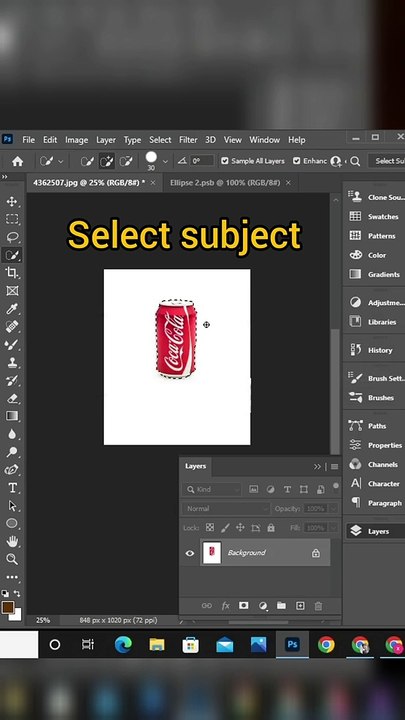This screenshot has height=720, width=405.
Task: Select the Clone Stamp tool
Action: point(12,362)
